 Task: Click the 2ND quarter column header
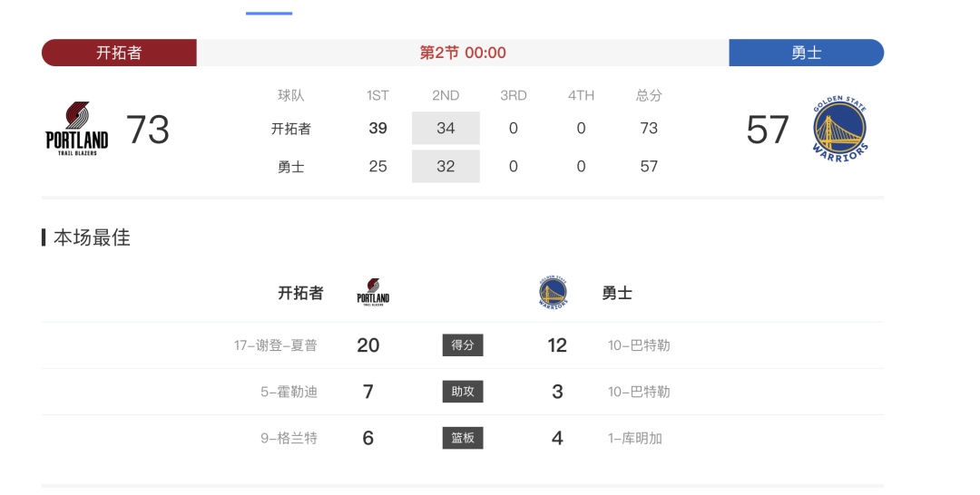[446, 95]
